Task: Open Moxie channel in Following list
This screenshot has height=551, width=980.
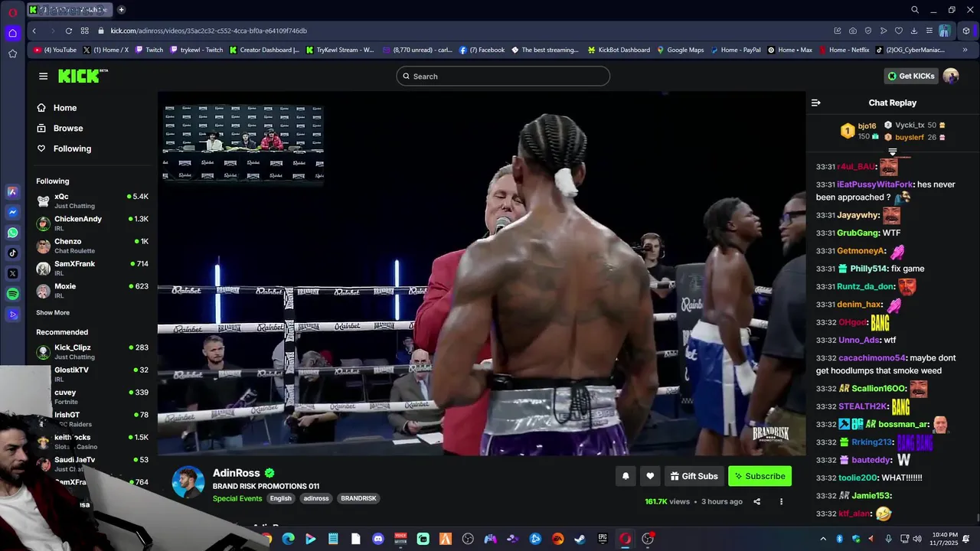Action: 92,291
